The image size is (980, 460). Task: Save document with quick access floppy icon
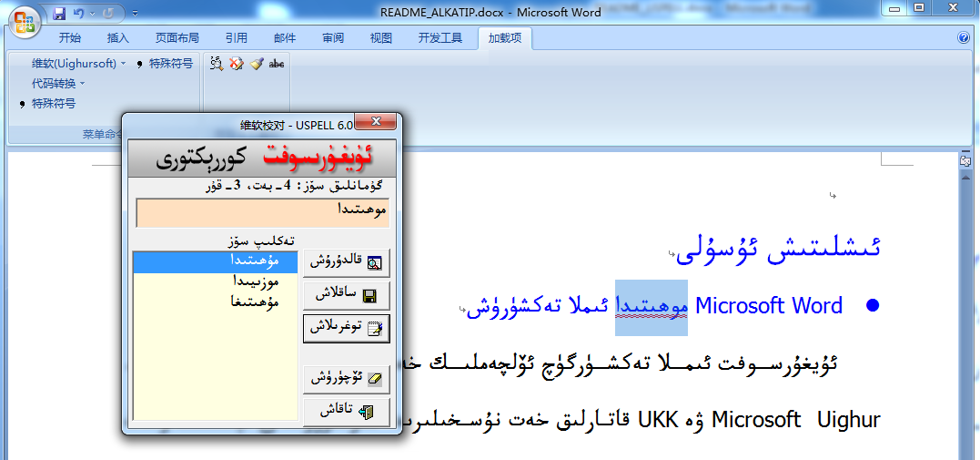[59, 13]
